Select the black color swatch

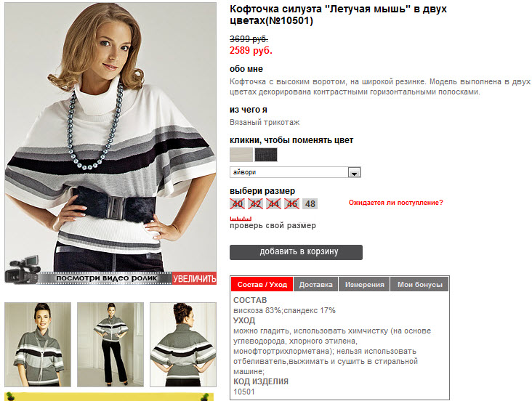pyautogui.click(x=266, y=155)
